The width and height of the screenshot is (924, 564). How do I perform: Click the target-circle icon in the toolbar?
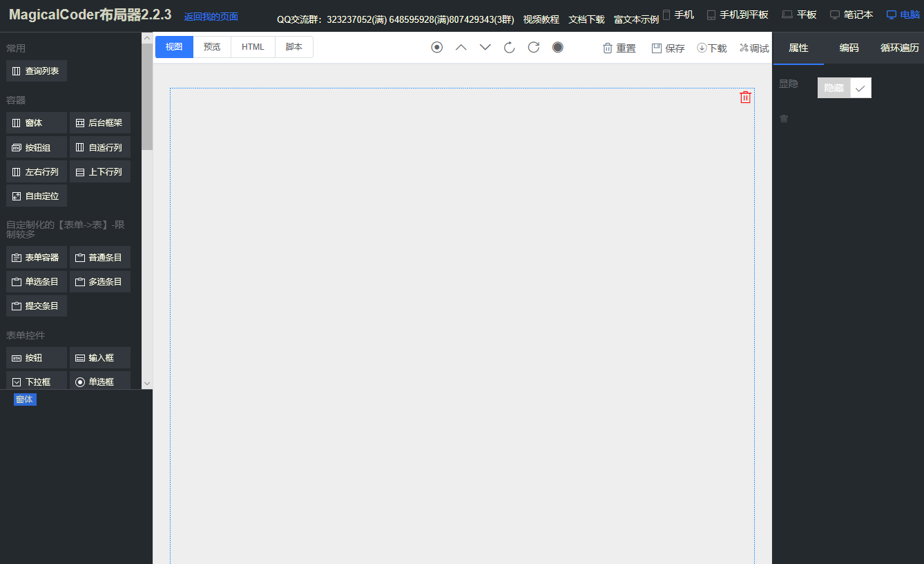tap(436, 47)
